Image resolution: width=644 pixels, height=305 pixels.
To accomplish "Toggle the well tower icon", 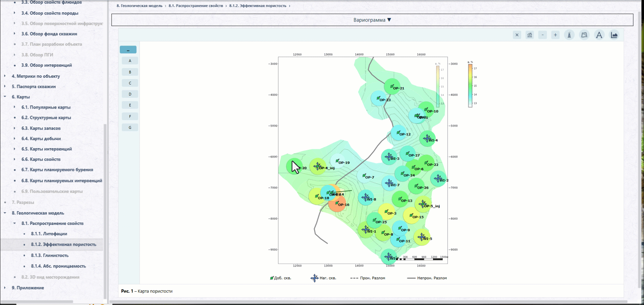I will tap(569, 35).
